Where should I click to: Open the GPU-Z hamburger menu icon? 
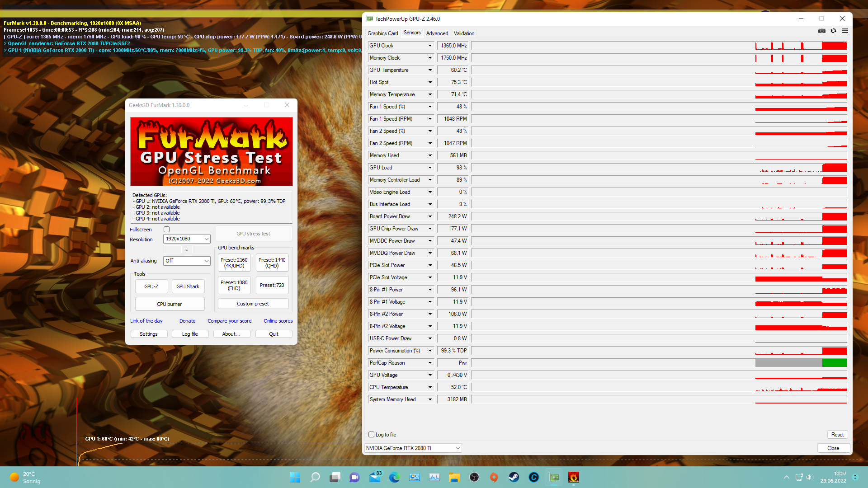point(845,31)
